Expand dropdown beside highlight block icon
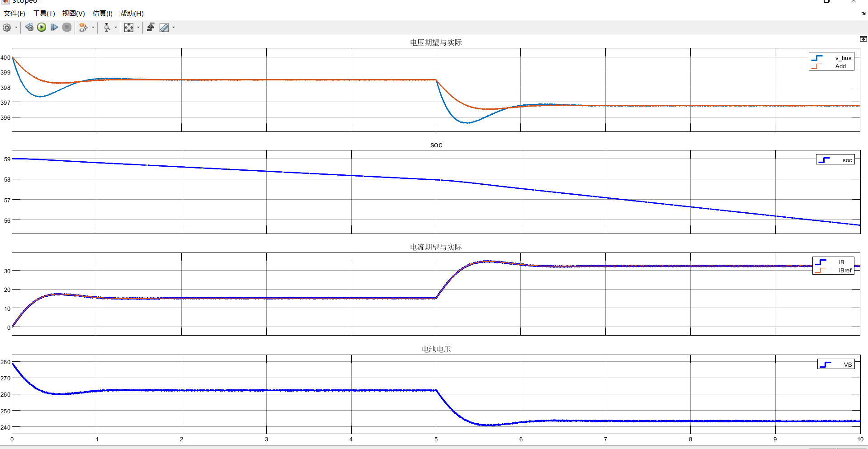868x449 pixels. click(93, 28)
